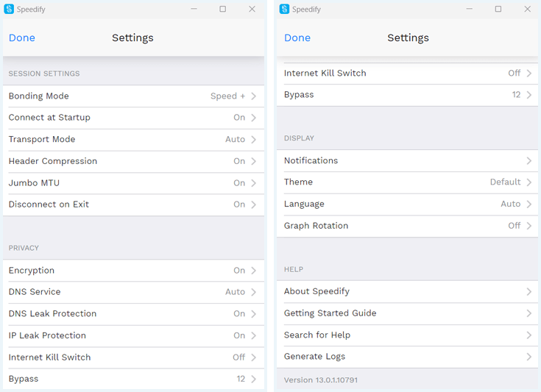Open the Notifications settings

[x=407, y=160]
